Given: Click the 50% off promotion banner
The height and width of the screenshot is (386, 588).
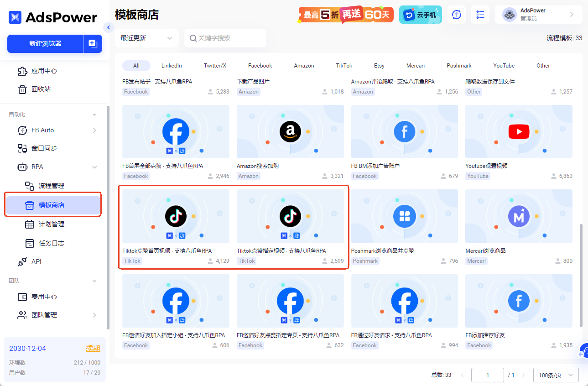Looking at the screenshot, I should pyautogui.click(x=346, y=15).
